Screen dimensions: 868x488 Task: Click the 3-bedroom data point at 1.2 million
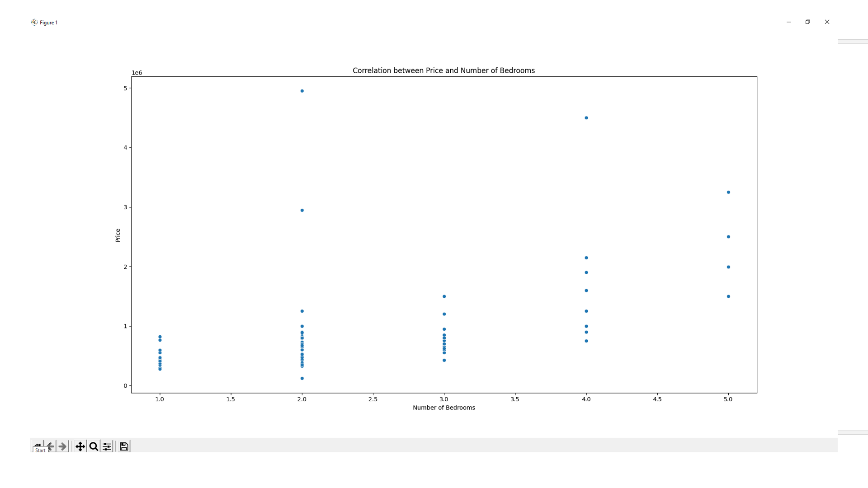(444, 314)
